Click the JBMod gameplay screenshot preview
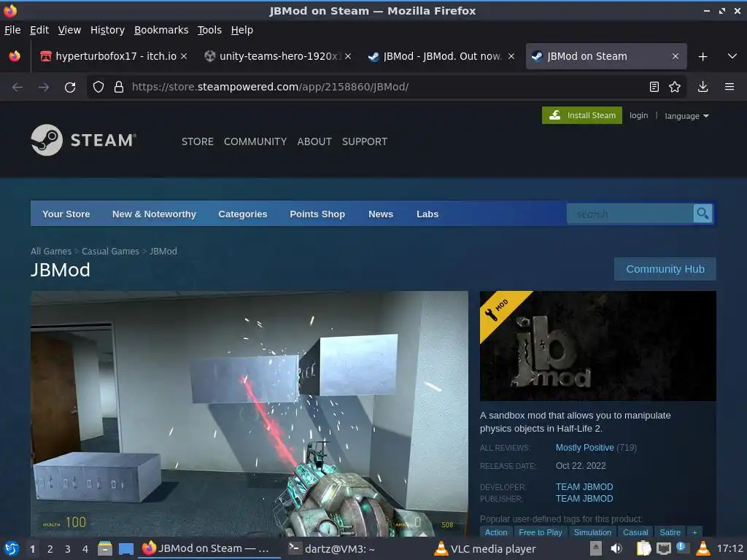This screenshot has height=560, width=747. pyautogui.click(x=249, y=413)
